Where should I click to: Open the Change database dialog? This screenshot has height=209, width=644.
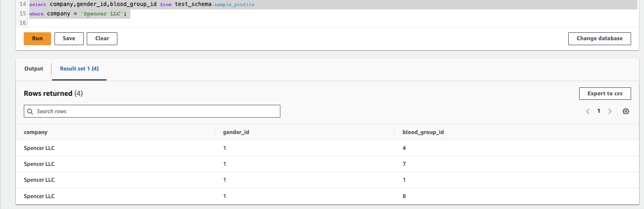tap(599, 39)
